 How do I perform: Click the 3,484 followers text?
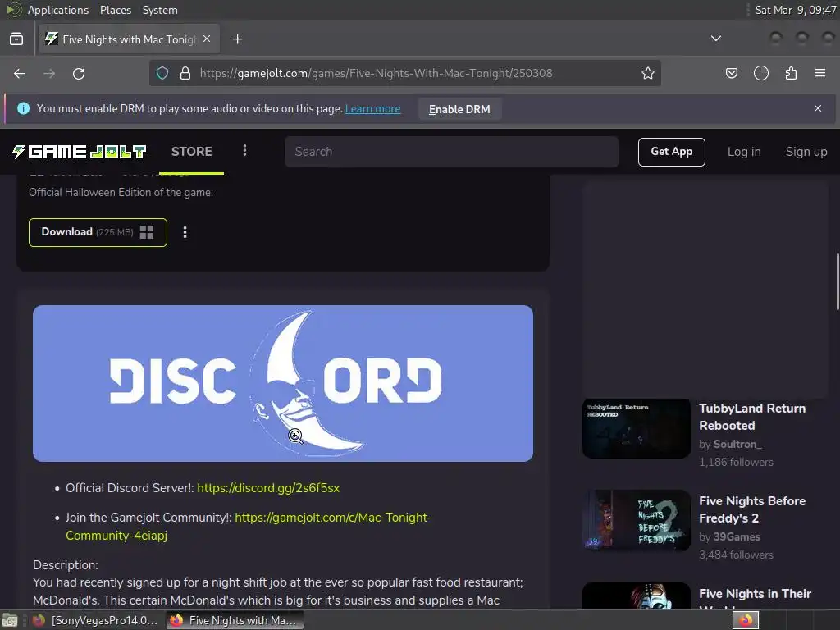click(x=736, y=555)
